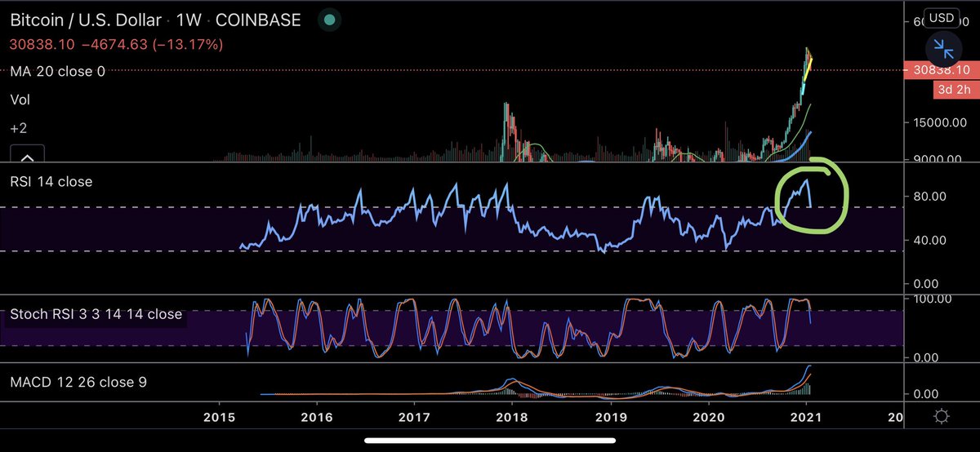This screenshot has width=980, height=452.
Task: Collapse indicator legend chevron button
Action: click(x=27, y=156)
